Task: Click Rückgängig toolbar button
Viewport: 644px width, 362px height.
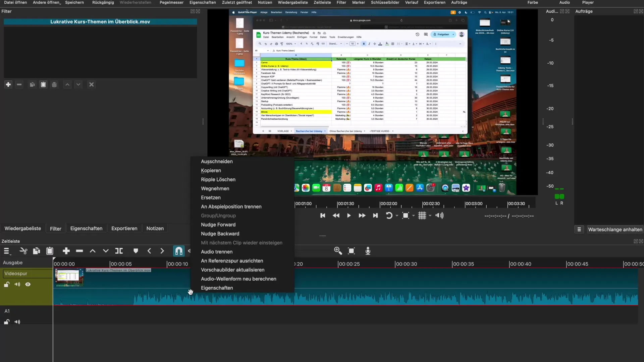Action: pyautogui.click(x=103, y=3)
